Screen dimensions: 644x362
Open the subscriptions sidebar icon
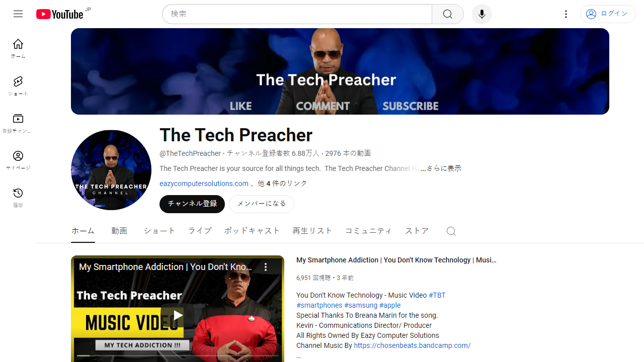click(x=18, y=123)
